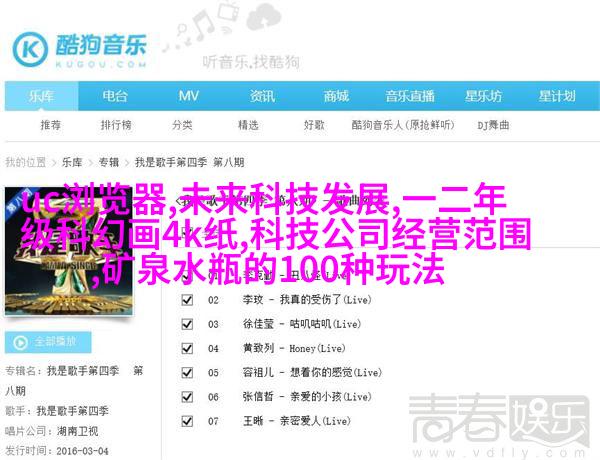Image resolution: width=600 pixels, height=460 pixels.
Task: Click the Kugou music logo
Action: (x=79, y=50)
